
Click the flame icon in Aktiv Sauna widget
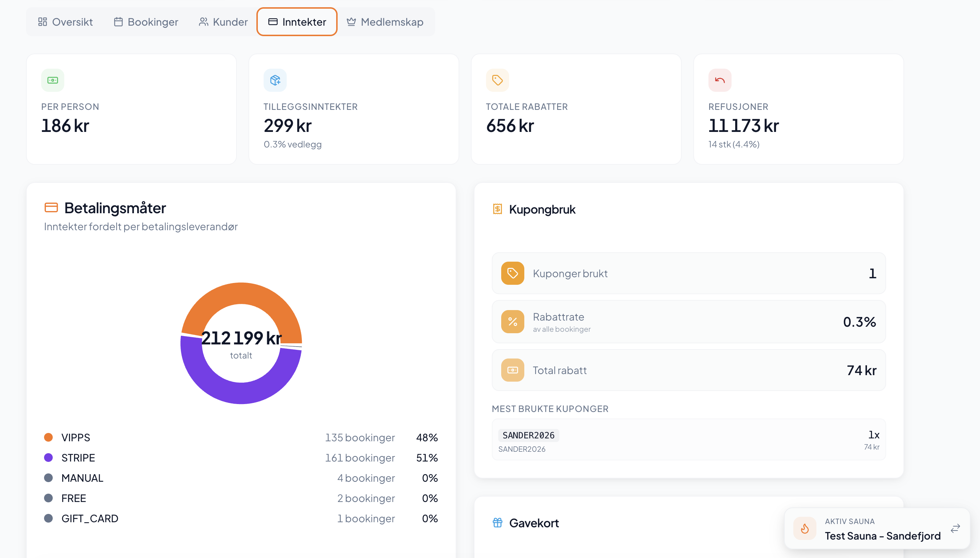pos(805,528)
